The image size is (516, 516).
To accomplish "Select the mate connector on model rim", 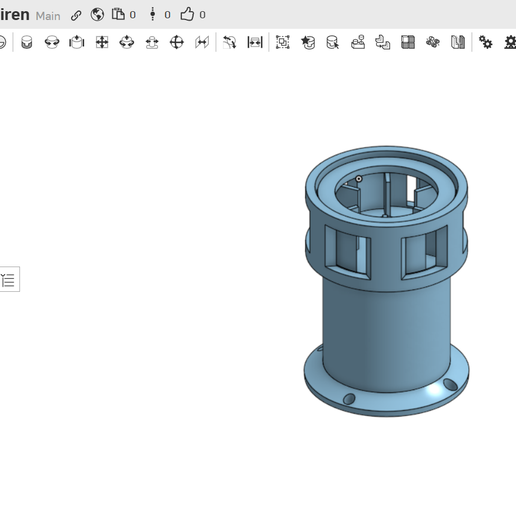I will 359,179.
